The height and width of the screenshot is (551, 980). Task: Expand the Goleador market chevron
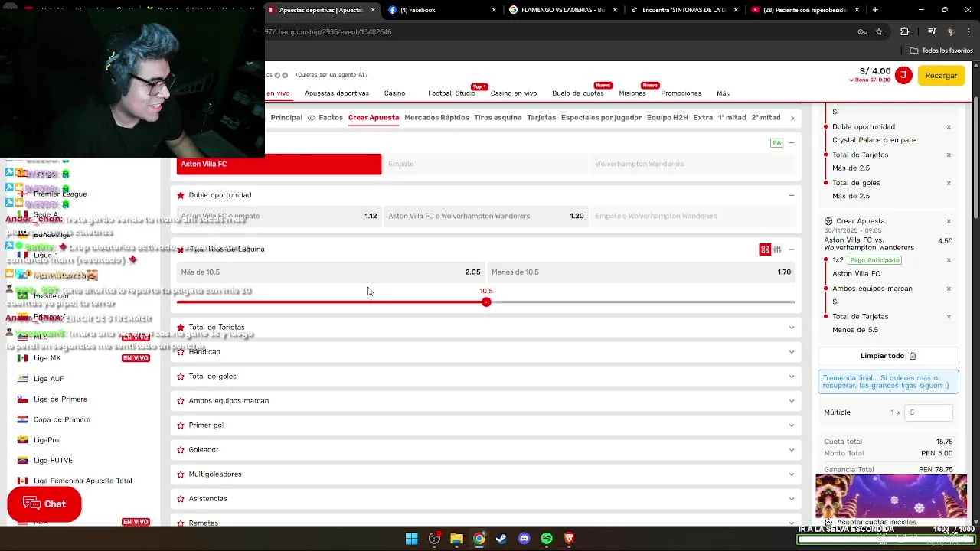click(792, 450)
